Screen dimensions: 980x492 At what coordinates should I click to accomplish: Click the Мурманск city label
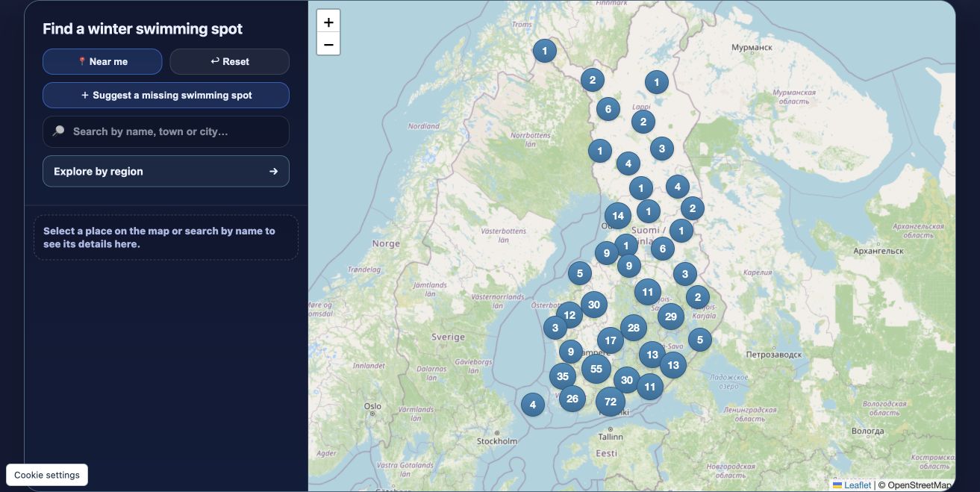tap(752, 47)
